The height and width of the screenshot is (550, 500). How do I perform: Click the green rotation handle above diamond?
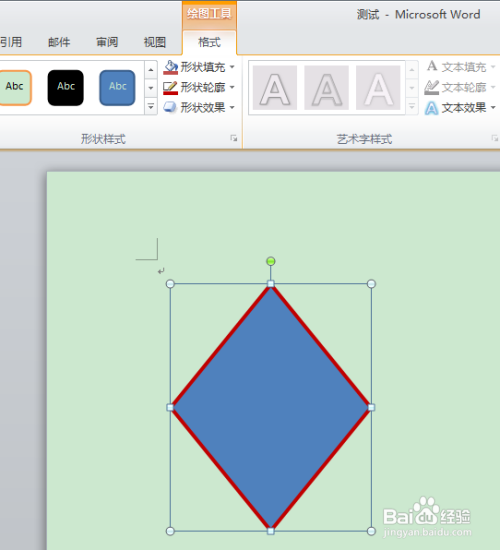click(x=271, y=261)
